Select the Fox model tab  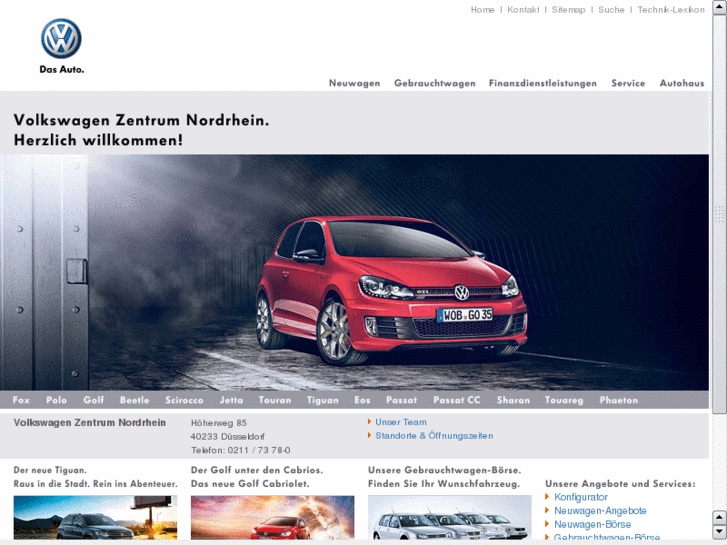pyautogui.click(x=21, y=400)
